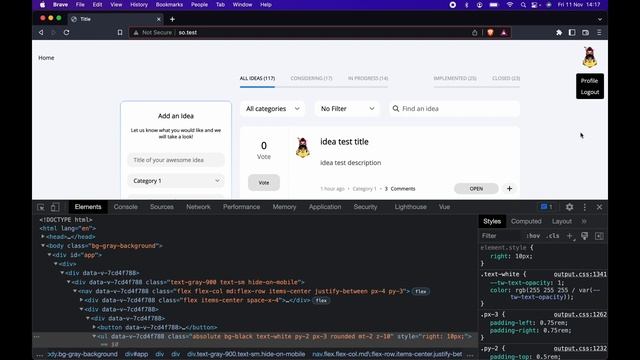Switch to the Network DevTools tab
The width and height of the screenshot is (640, 360).
click(x=198, y=207)
